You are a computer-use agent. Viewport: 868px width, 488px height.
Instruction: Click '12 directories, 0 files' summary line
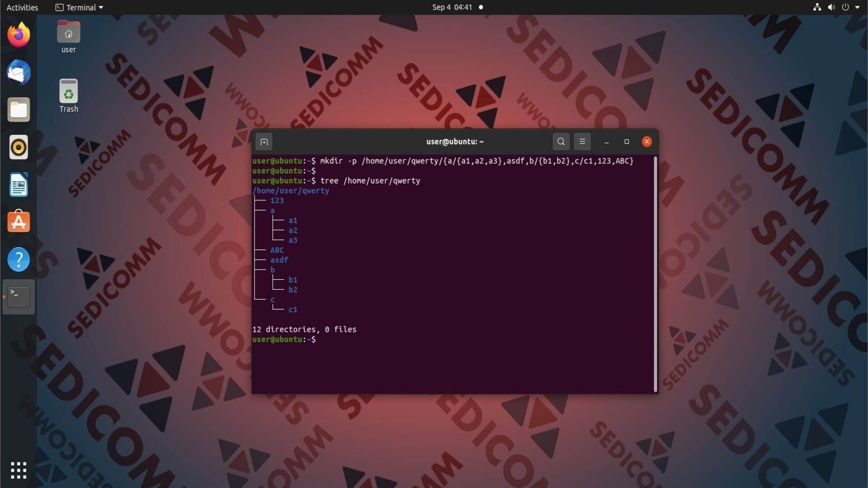(x=304, y=329)
